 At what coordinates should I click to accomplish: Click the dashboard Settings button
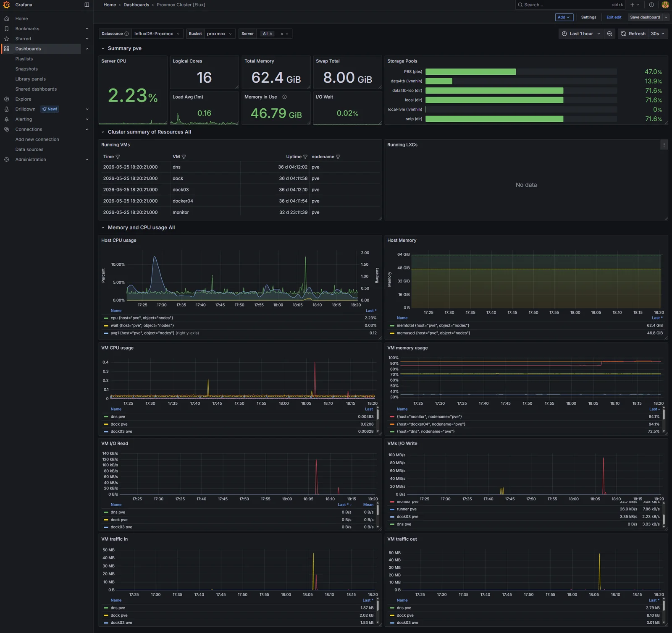pos(588,17)
